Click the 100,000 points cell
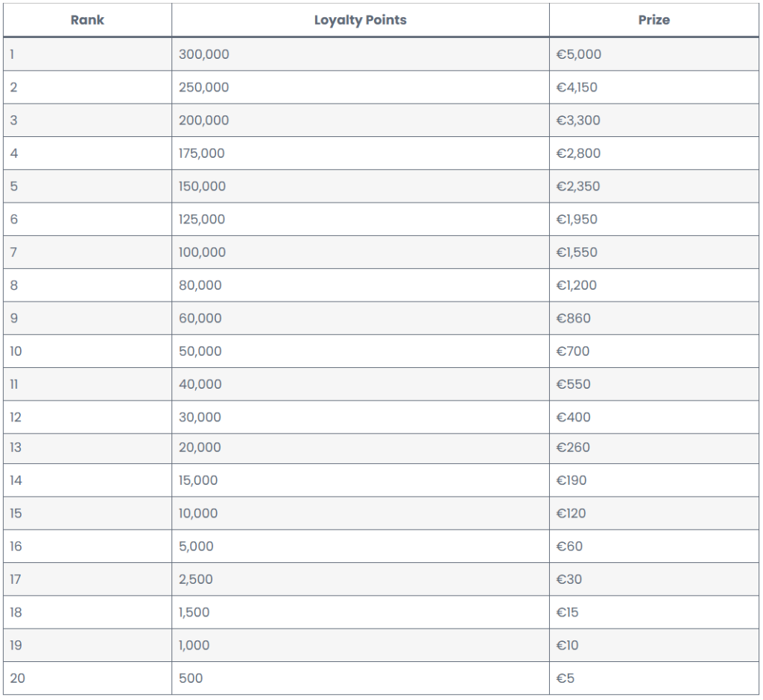763x700 pixels. pyautogui.click(x=361, y=252)
